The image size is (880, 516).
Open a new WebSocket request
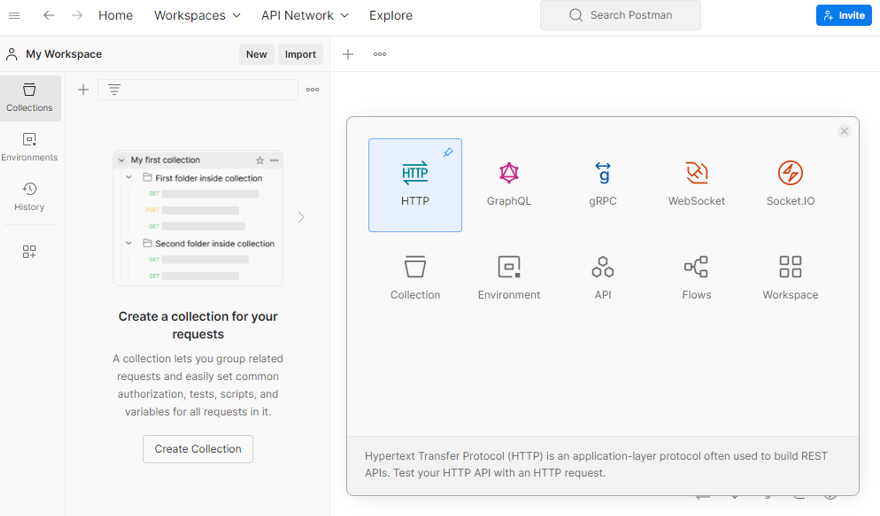coord(696,185)
